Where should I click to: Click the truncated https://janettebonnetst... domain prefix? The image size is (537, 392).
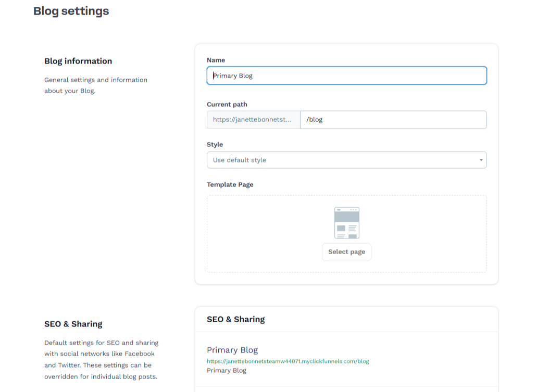[254, 120]
